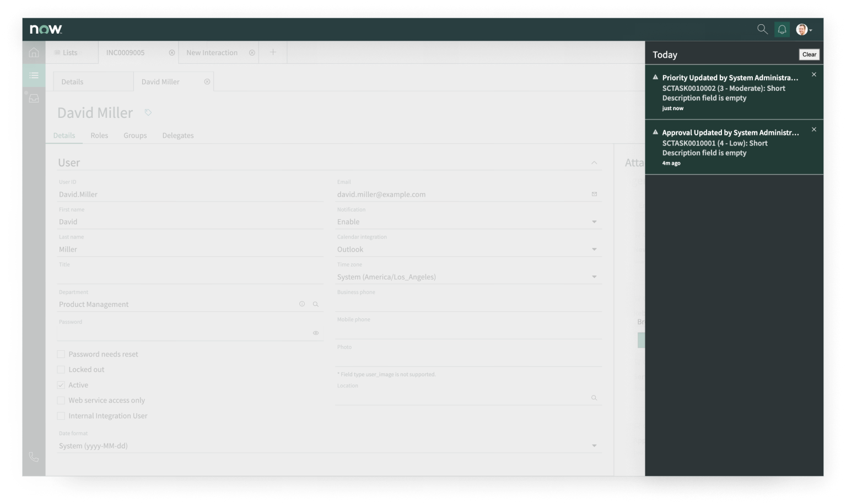This screenshot has height=504, width=846.
Task: Click the tag icon beside David Miller
Action: [x=148, y=112]
